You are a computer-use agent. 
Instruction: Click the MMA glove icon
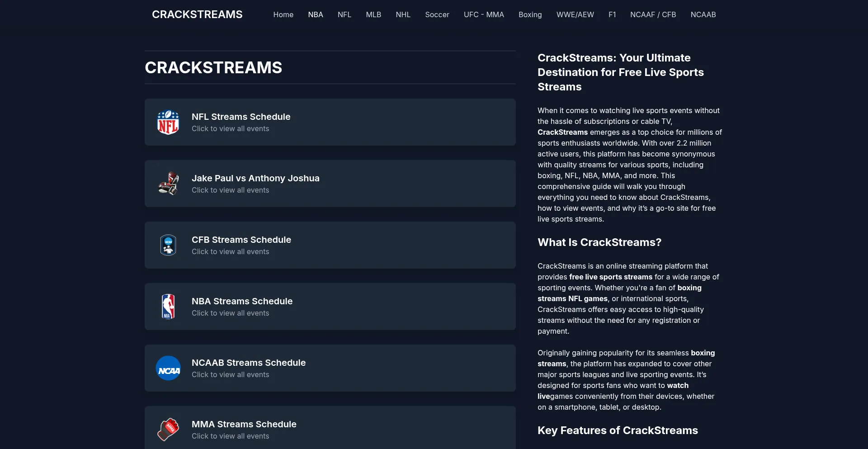point(168,430)
